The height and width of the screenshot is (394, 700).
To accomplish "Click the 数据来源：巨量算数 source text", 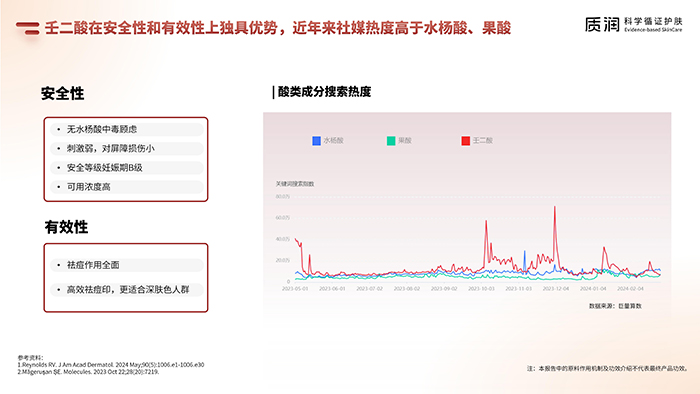I will tap(615, 306).
